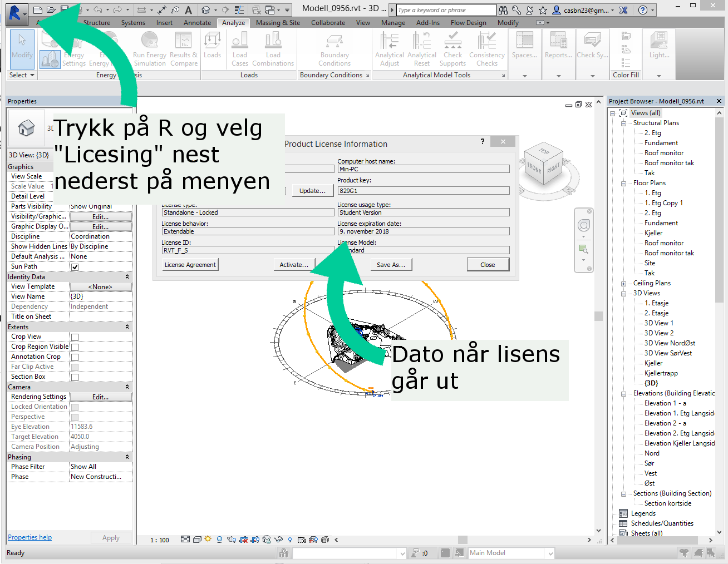The width and height of the screenshot is (728, 564).
Task: Click Results & Compare in Energy panel
Action: [x=184, y=49]
